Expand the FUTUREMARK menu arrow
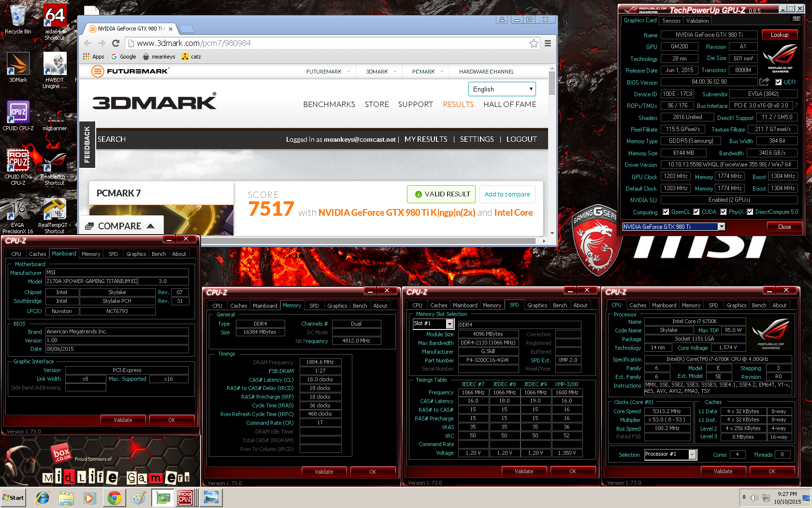This screenshot has width=812, height=508. click(348, 72)
